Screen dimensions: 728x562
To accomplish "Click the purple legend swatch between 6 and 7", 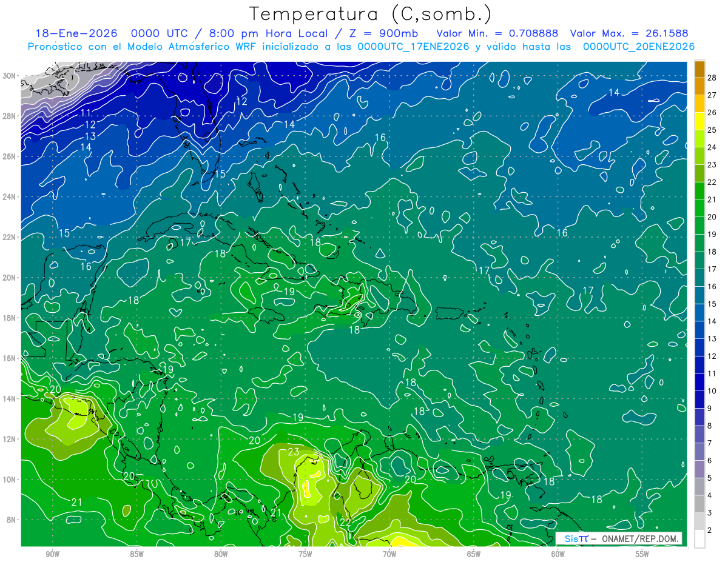I will pos(699,452).
